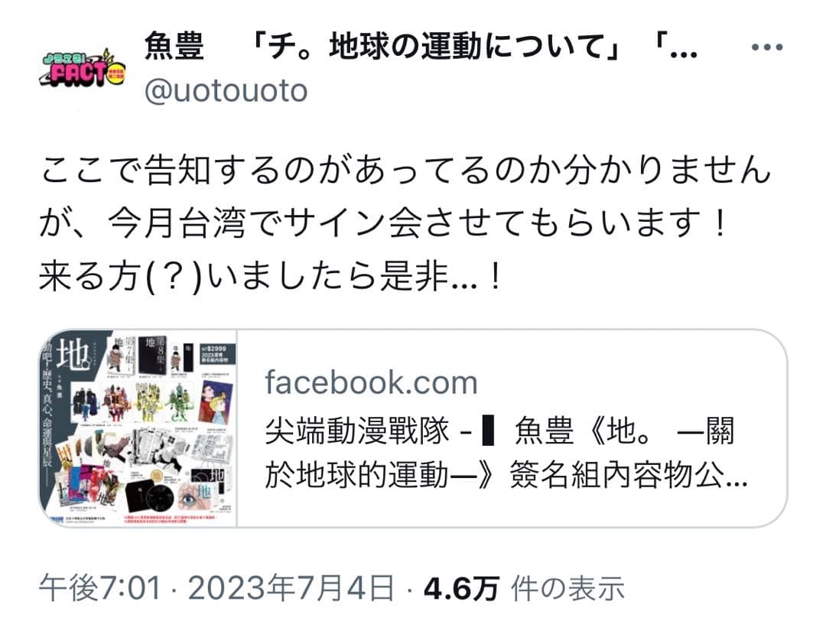
Task: Open the facebook.com link card thumbnail
Action: 138,428
